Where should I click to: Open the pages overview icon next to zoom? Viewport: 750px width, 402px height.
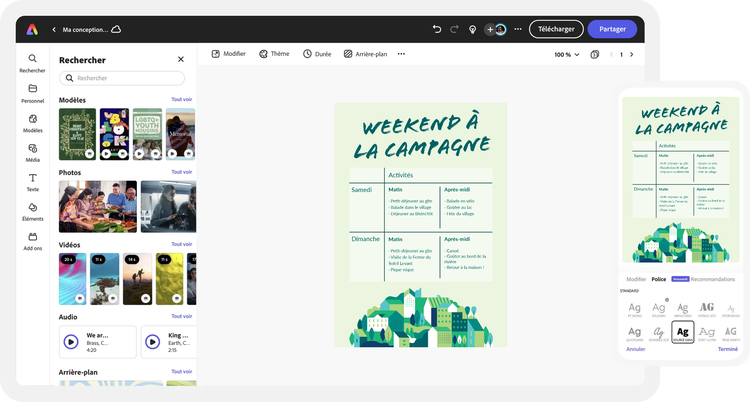point(595,55)
